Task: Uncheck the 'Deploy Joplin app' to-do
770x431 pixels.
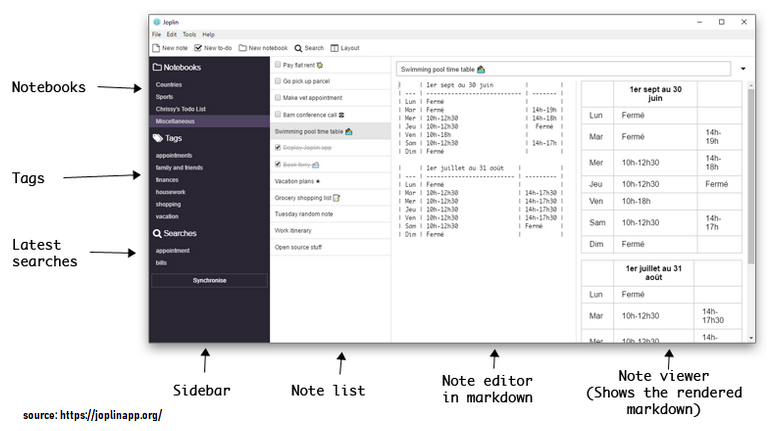Action: (278, 147)
